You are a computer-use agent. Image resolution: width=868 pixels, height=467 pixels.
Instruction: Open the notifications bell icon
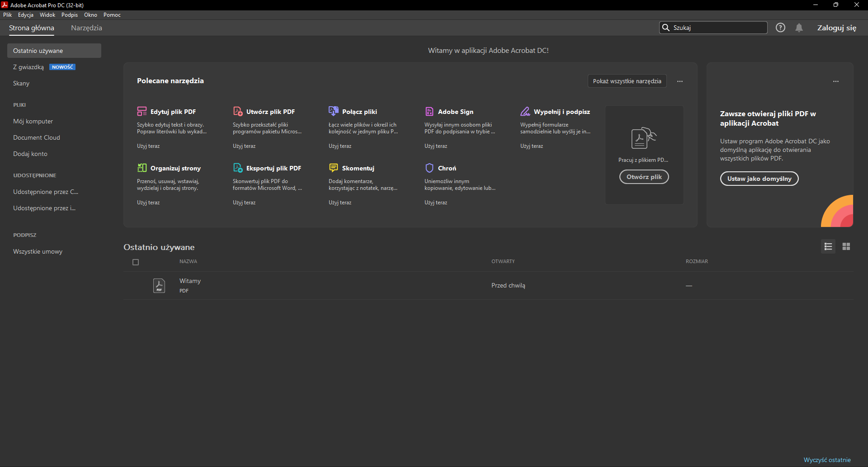coord(799,28)
